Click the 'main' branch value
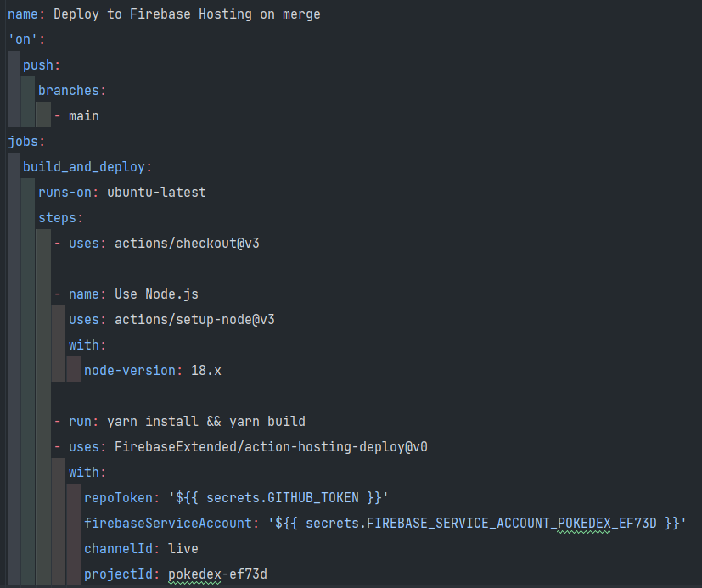 pos(84,116)
